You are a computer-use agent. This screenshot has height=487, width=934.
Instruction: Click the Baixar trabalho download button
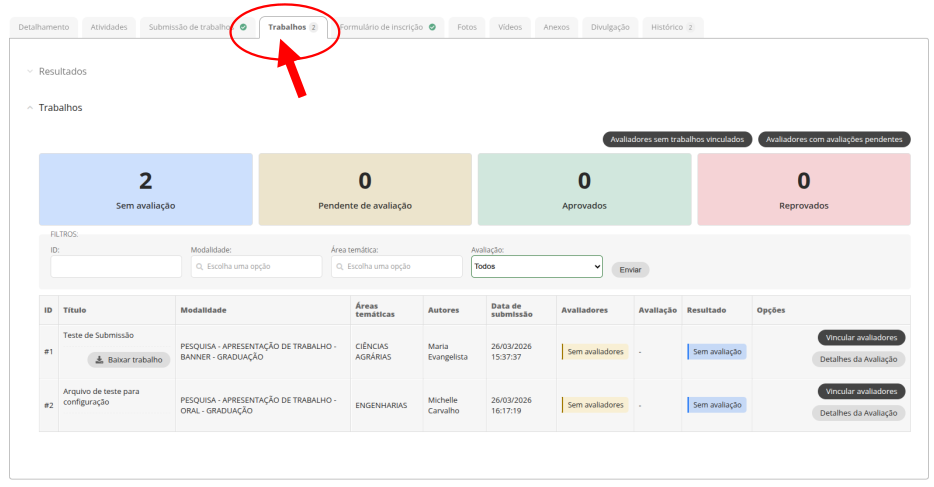click(x=129, y=360)
